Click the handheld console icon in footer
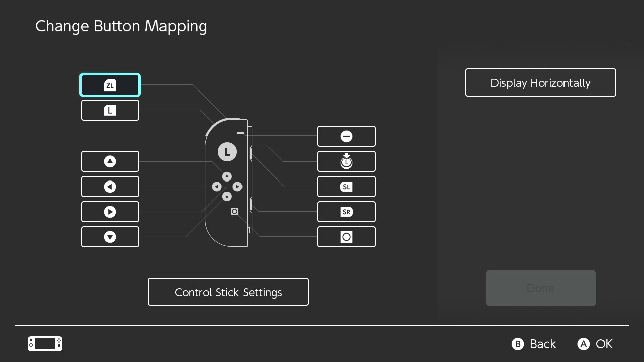 45,344
